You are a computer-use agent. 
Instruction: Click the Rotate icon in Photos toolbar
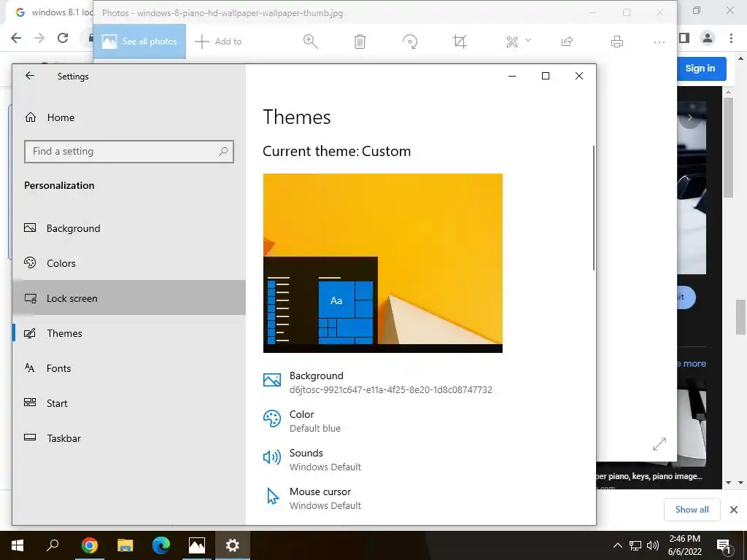click(x=410, y=42)
